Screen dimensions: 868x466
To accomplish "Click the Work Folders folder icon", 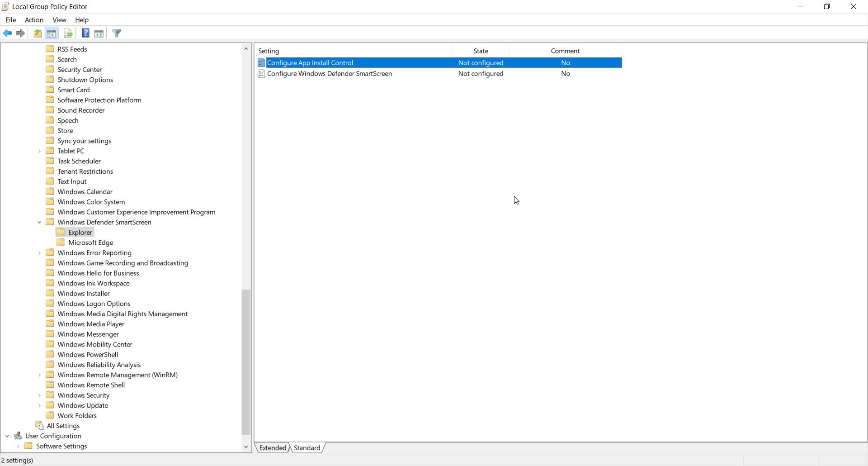I will [50, 415].
